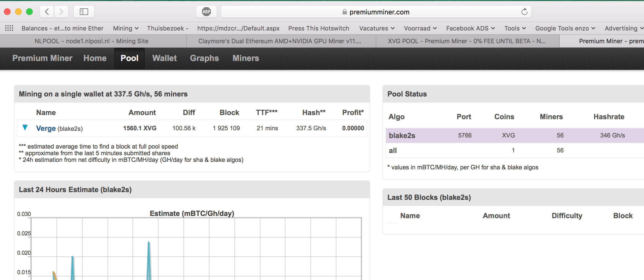Open the Wallet nav item
644x280 pixels.
click(x=164, y=58)
